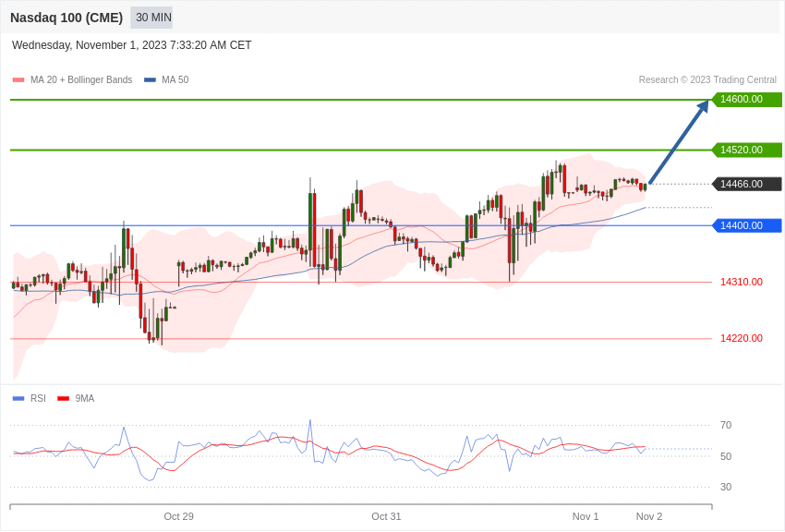Select the 14400.00 blue pivot label
Image resolution: width=785 pixels, height=532 pixels.
tap(746, 225)
